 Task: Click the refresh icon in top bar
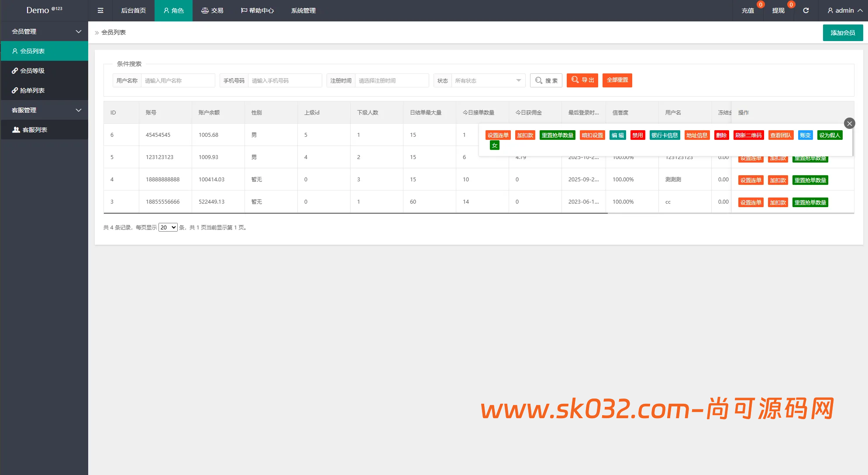click(806, 10)
